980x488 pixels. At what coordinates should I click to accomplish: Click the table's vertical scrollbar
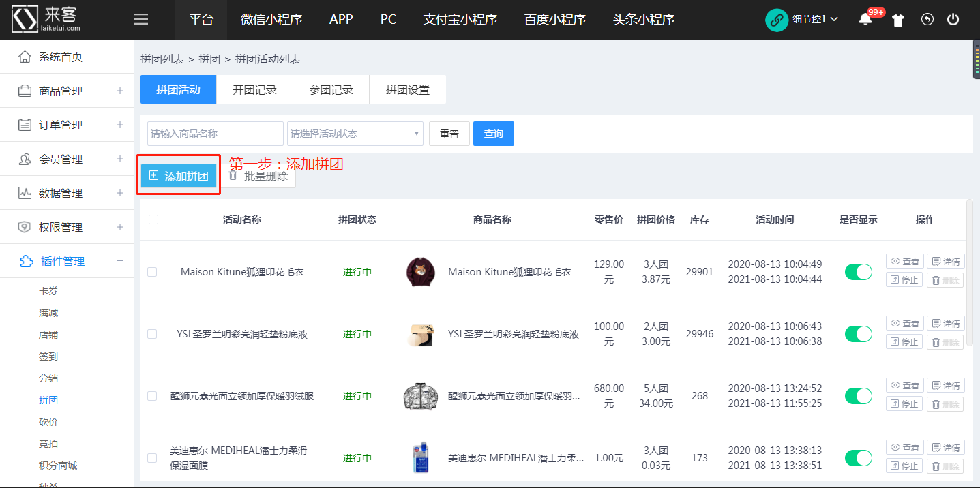point(970,273)
